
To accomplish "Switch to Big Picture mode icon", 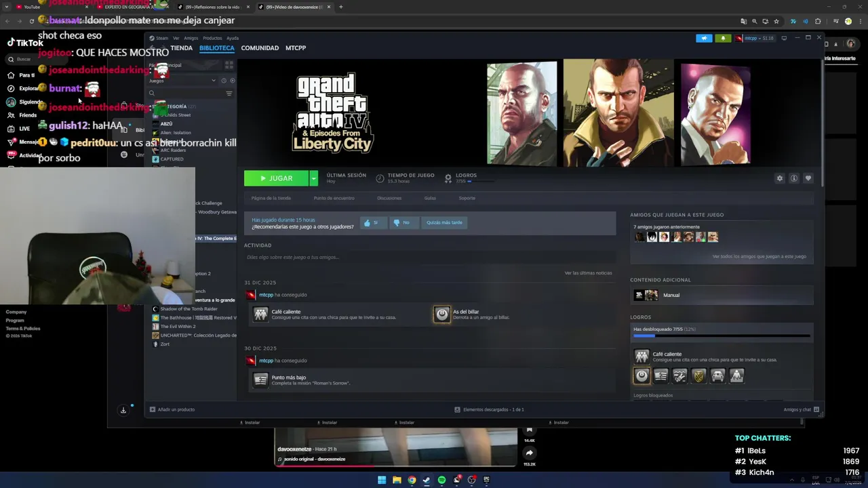I will pyautogui.click(x=784, y=38).
